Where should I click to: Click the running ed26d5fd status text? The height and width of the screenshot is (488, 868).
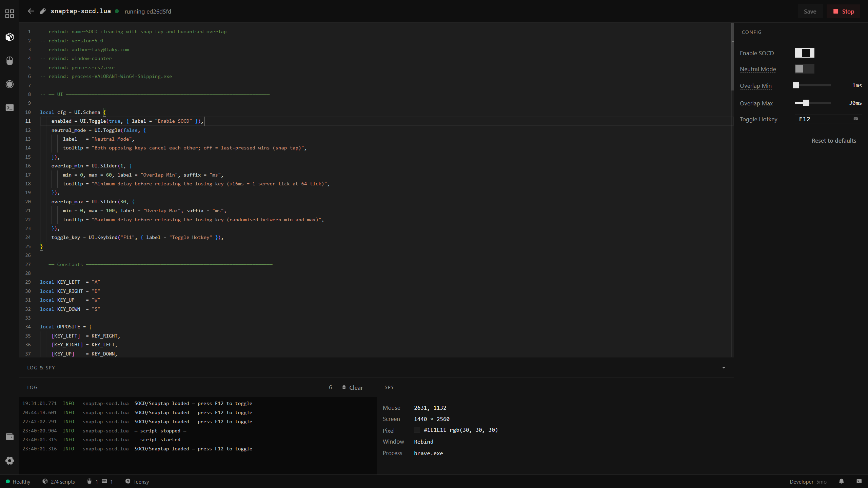coord(148,12)
